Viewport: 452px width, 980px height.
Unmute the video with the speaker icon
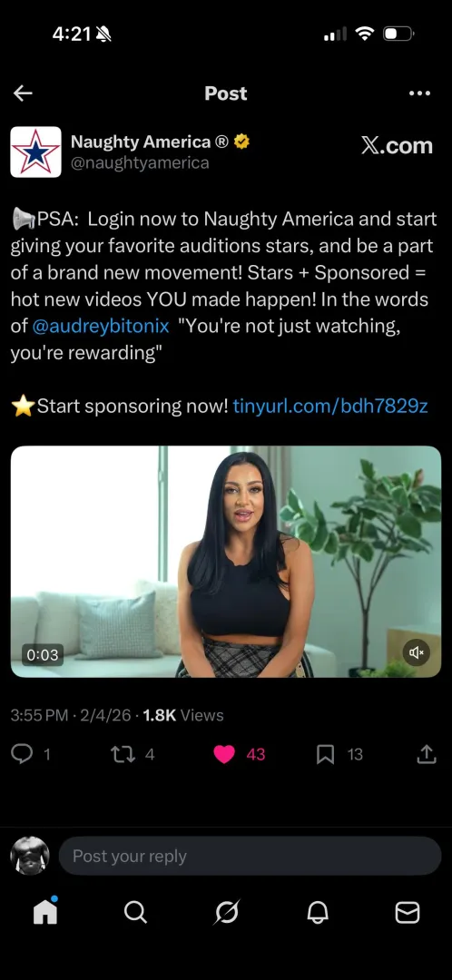[417, 652]
